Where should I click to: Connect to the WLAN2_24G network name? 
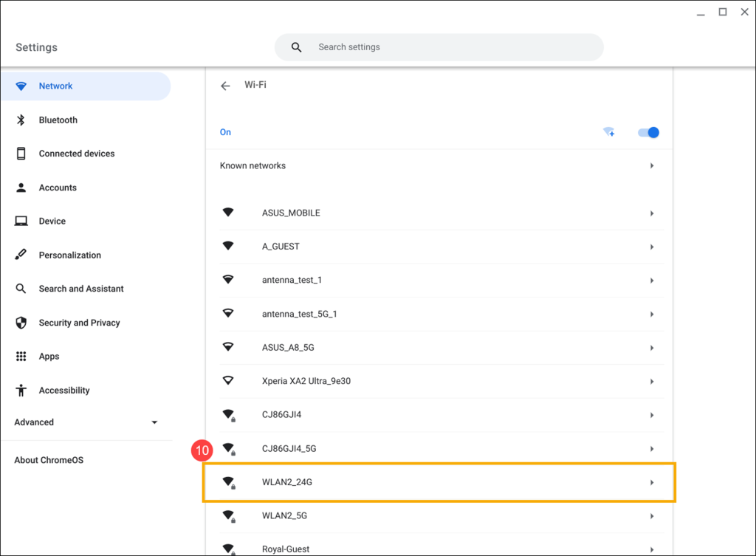[287, 482]
